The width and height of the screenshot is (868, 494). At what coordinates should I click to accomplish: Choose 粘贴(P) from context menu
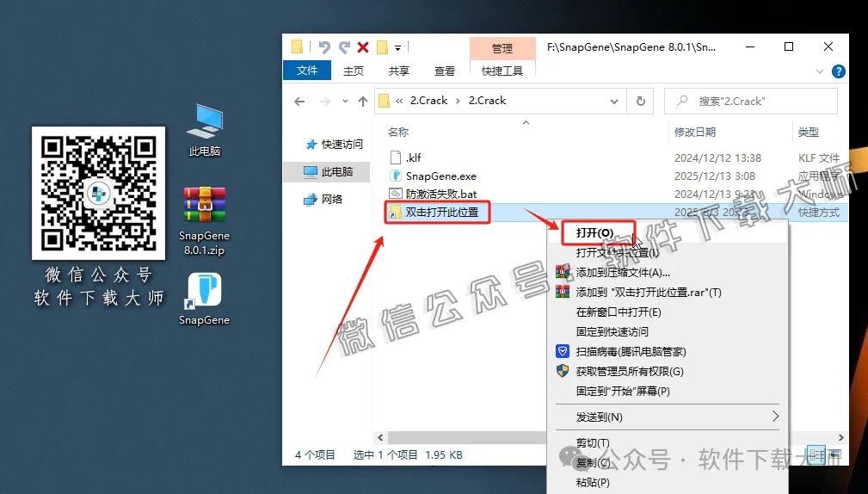(593, 482)
